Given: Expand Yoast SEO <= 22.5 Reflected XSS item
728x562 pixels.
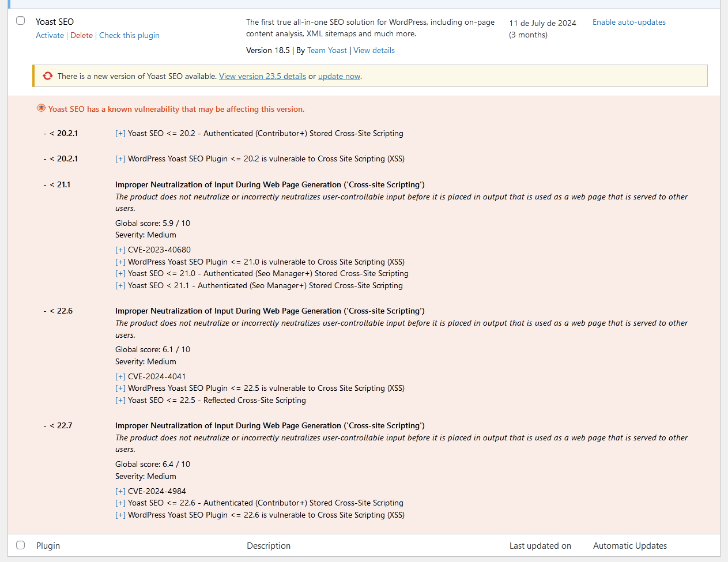Looking at the screenshot, I should [120, 401].
